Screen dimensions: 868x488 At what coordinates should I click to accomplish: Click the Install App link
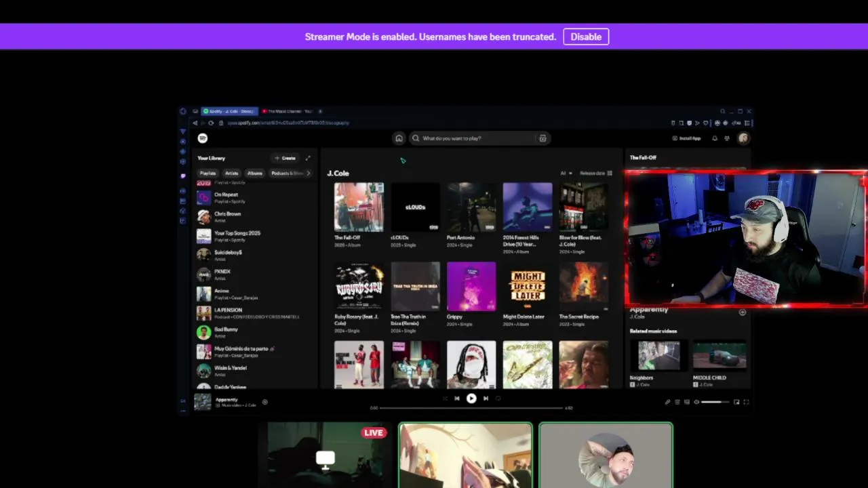coord(687,138)
